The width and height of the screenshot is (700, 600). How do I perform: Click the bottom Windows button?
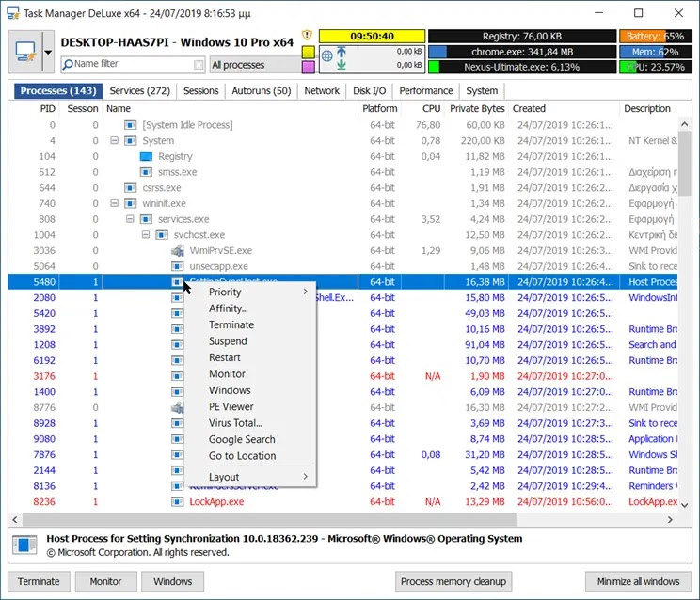[x=173, y=582]
